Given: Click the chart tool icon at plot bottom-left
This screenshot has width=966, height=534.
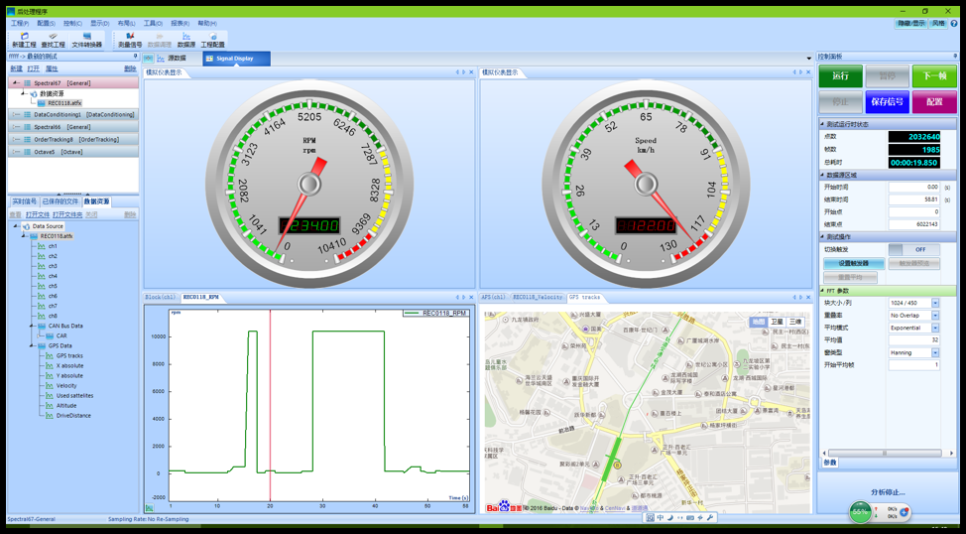Looking at the screenshot, I should 150,508.
